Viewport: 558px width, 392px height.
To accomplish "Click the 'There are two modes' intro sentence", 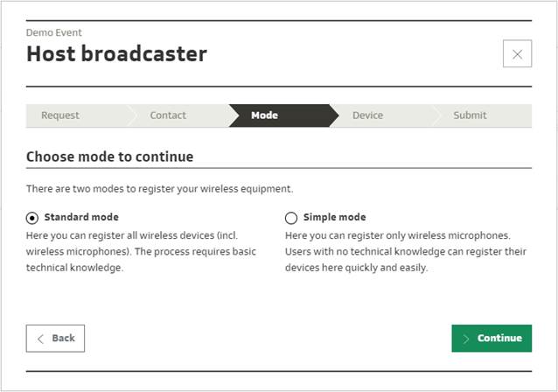I will point(159,189).
